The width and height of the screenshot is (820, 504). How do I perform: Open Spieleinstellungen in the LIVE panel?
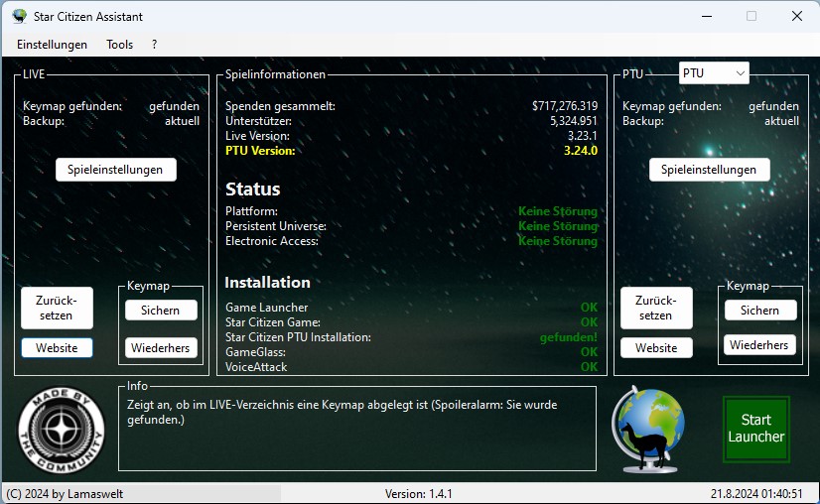[x=115, y=170]
